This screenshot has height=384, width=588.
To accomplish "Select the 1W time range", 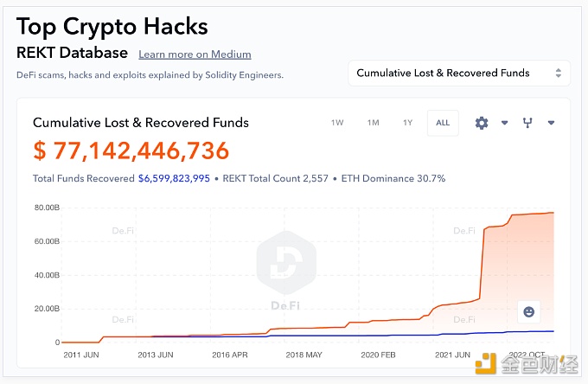I will tap(337, 123).
